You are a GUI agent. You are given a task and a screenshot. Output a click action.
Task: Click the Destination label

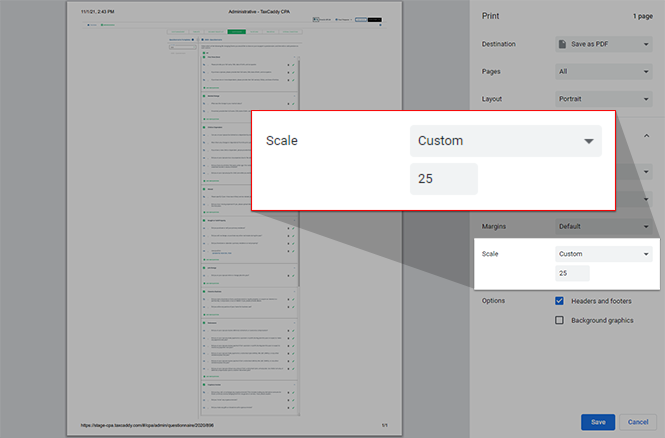click(x=499, y=44)
